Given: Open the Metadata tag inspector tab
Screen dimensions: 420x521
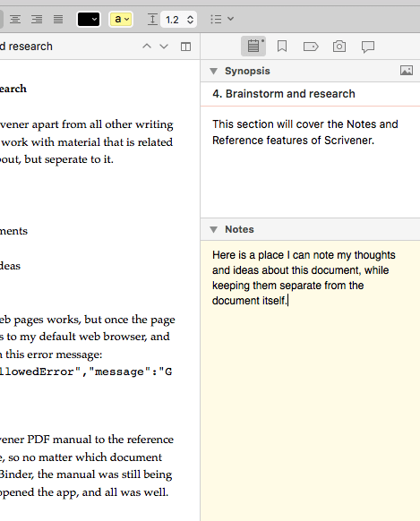Looking at the screenshot, I should (311, 47).
